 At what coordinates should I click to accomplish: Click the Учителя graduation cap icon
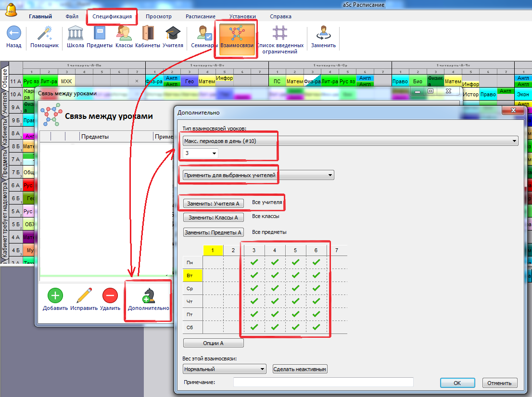173,34
